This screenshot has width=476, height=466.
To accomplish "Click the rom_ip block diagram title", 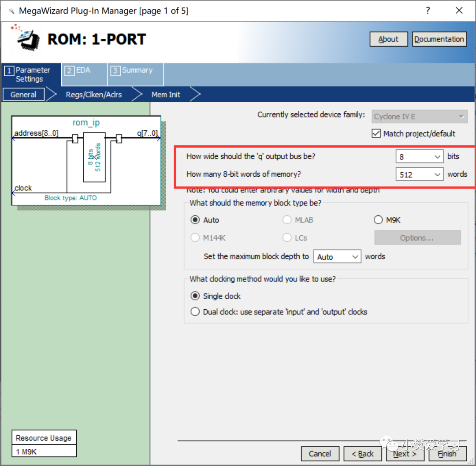I will [86, 122].
